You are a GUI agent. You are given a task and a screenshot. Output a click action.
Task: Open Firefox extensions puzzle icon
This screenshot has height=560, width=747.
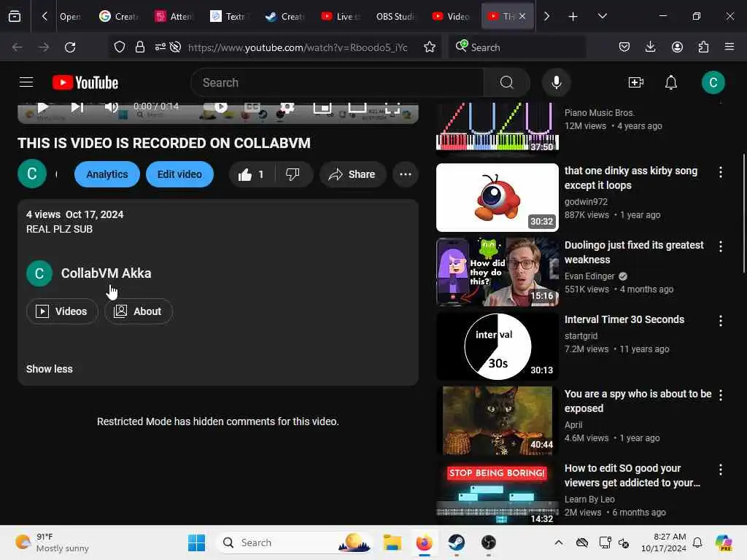click(703, 47)
